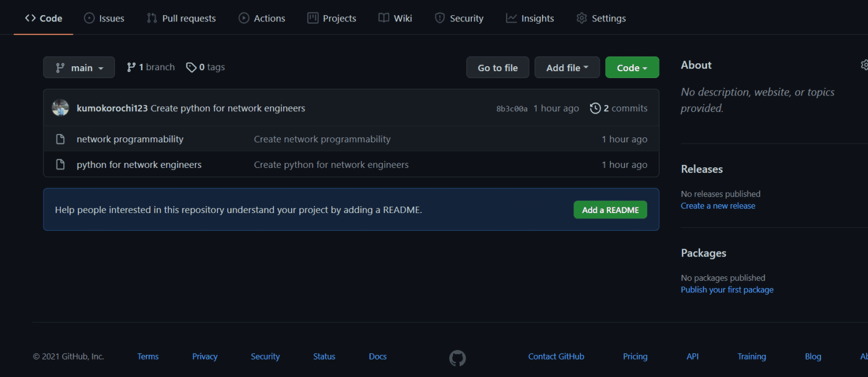Click Publish your first package
Screen dimensions: 868x377
point(727,289)
